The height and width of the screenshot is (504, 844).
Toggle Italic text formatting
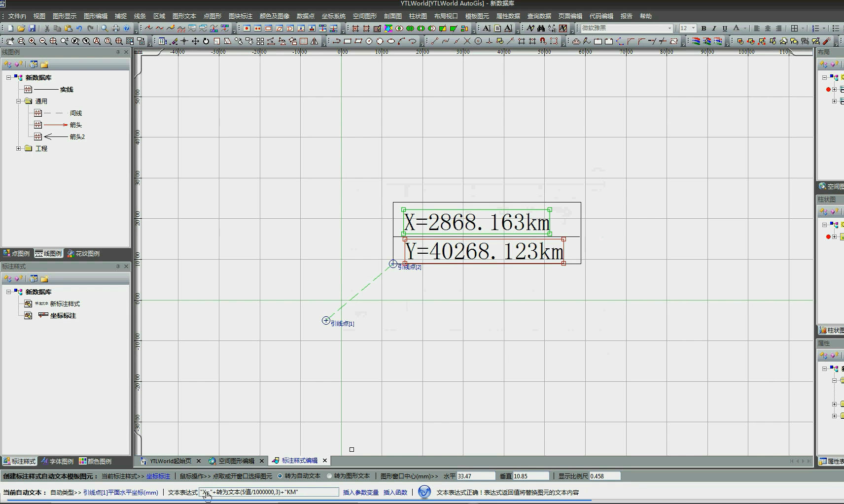point(714,29)
